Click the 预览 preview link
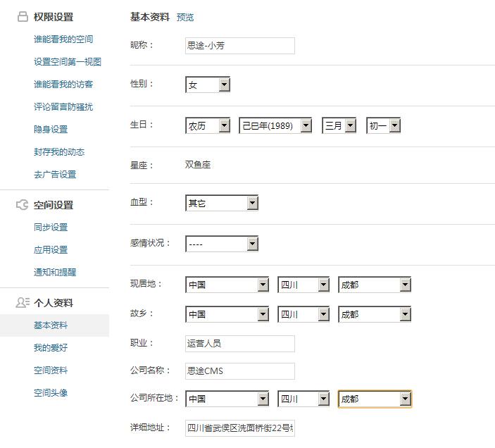 coord(185,18)
